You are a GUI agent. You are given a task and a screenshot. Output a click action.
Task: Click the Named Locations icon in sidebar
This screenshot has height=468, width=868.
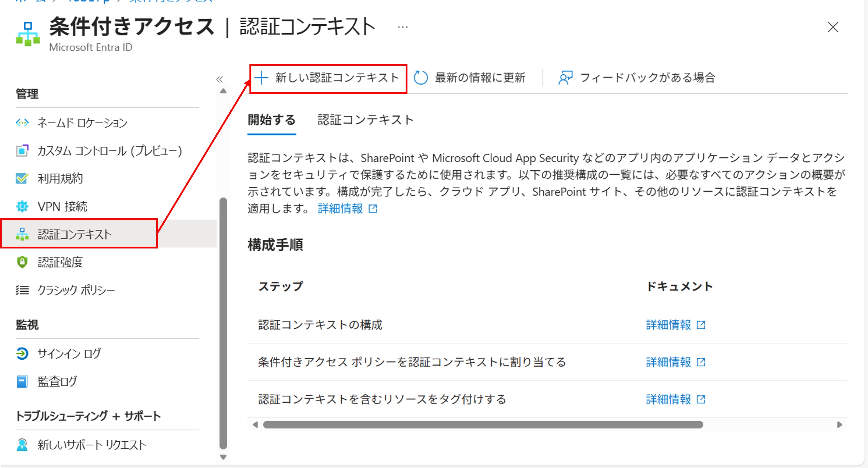point(22,123)
